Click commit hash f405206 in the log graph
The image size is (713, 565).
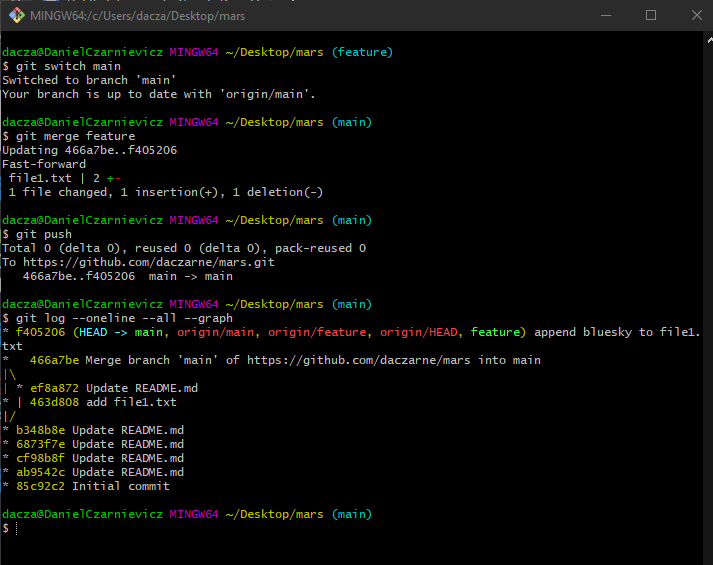(41, 332)
